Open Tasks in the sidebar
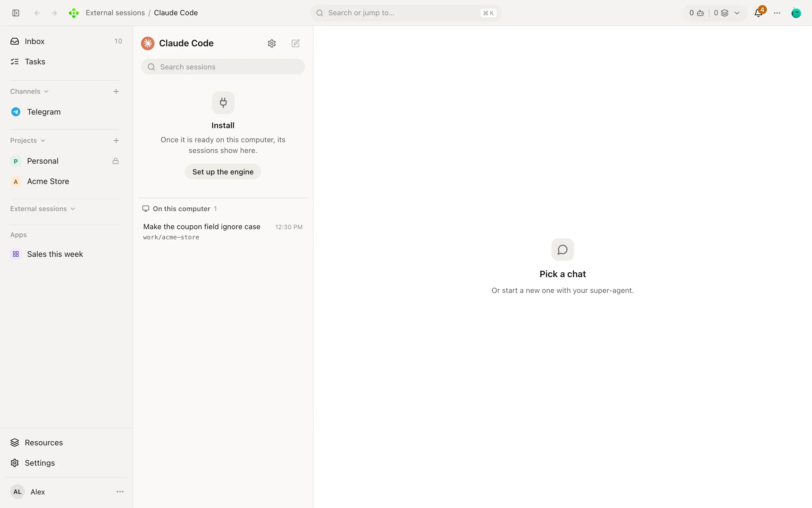 [66, 62]
